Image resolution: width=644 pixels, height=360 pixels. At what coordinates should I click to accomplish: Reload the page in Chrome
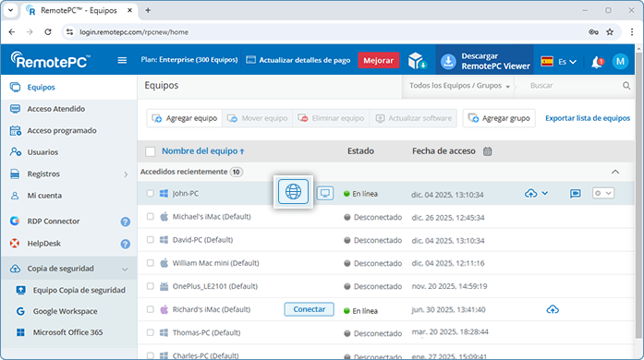[x=48, y=32]
